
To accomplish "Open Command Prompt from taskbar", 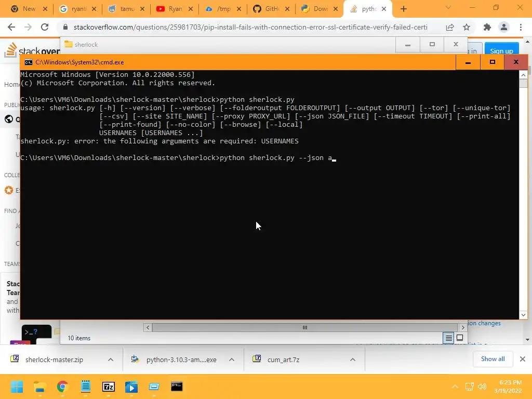I will (177, 387).
